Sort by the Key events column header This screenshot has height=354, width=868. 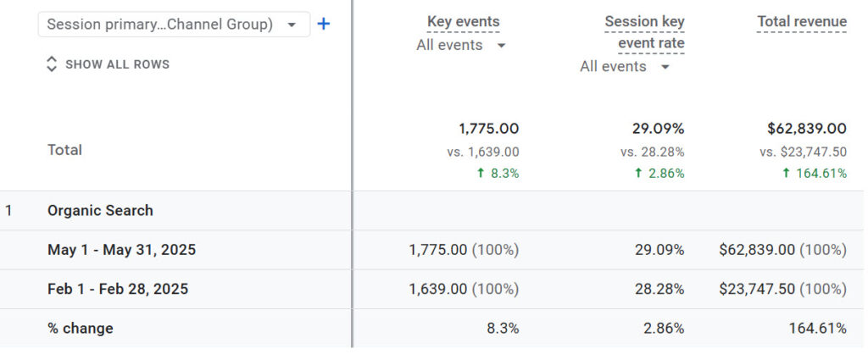[x=463, y=22]
